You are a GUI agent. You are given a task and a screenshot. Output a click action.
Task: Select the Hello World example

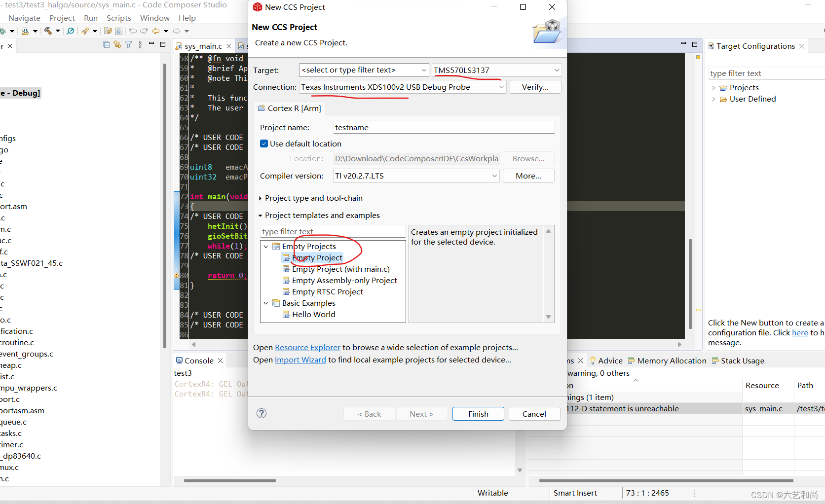coord(313,314)
